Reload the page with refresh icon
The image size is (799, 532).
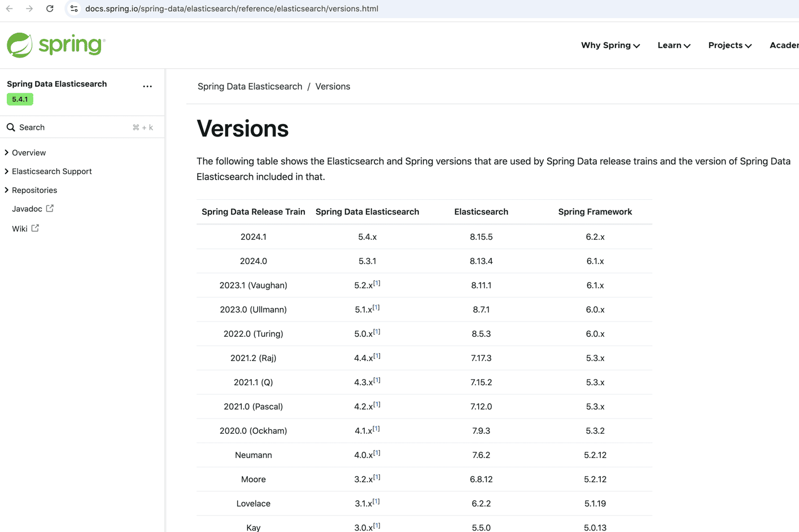coord(50,8)
